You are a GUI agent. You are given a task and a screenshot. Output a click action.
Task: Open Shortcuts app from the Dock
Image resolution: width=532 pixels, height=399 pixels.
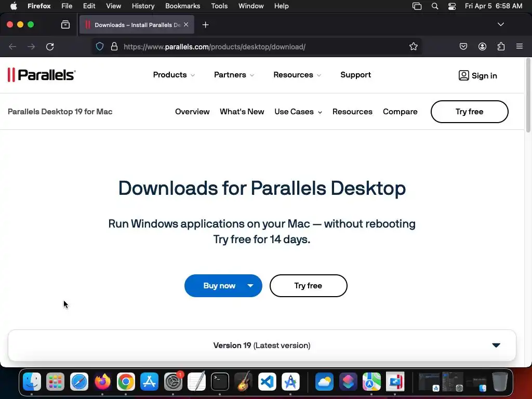tap(348, 382)
